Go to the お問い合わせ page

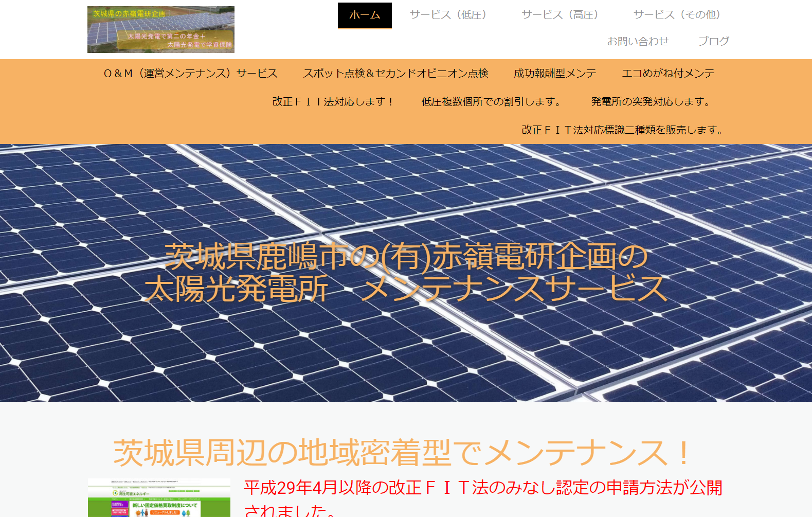[638, 41]
